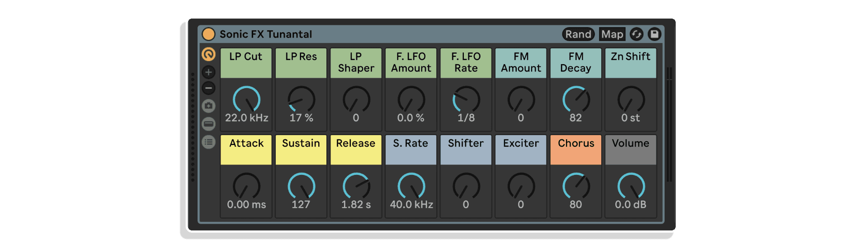This screenshot has width=868, height=249.
Task: Select the green LP Res macro label
Action: tap(301, 63)
